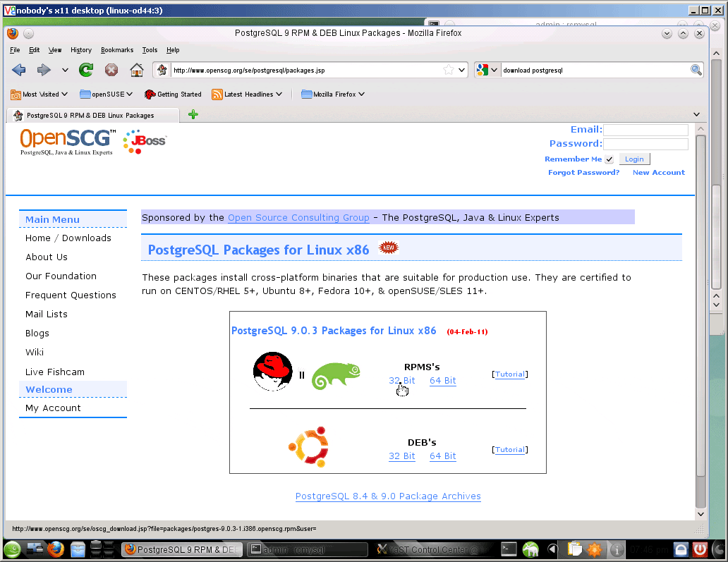Open Mail Lists in main menu
The width and height of the screenshot is (728, 562).
point(47,314)
